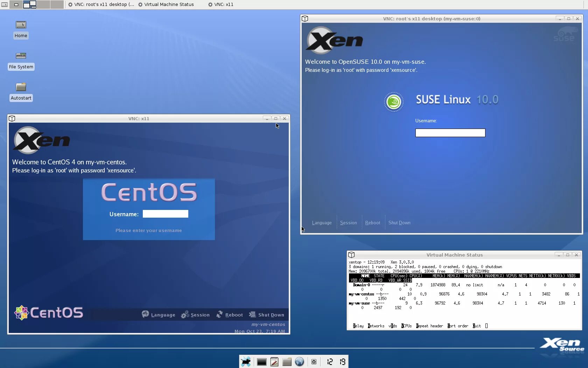
Task: Minimize the VNC: x11 window
Action: tap(267, 118)
